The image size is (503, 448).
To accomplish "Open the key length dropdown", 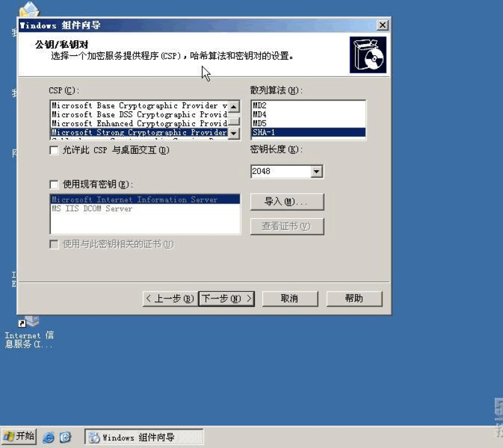I will 316,171.
